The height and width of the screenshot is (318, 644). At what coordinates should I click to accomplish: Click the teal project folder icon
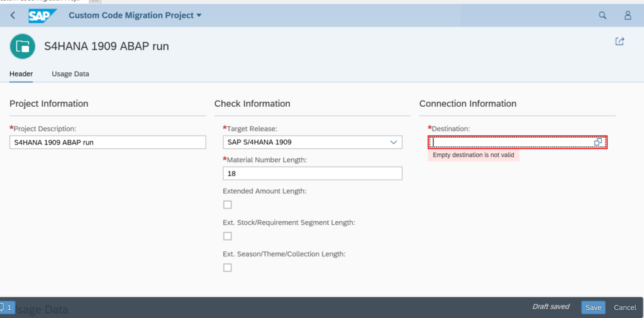(x=23, y=46)
